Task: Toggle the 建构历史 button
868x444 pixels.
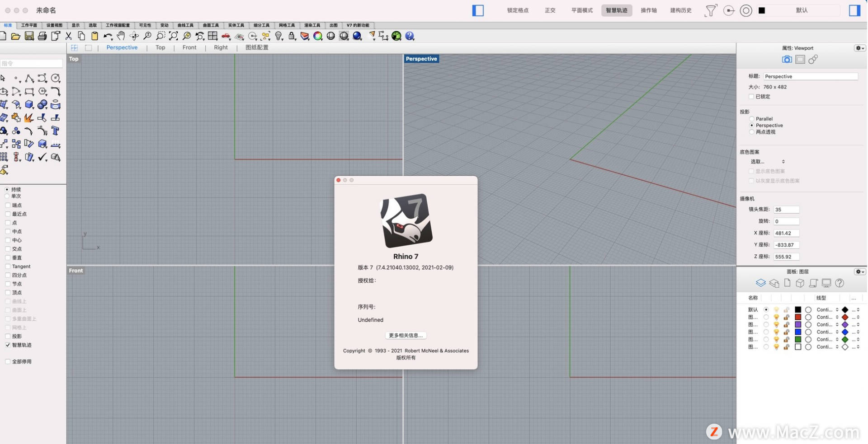Action: 681,10
